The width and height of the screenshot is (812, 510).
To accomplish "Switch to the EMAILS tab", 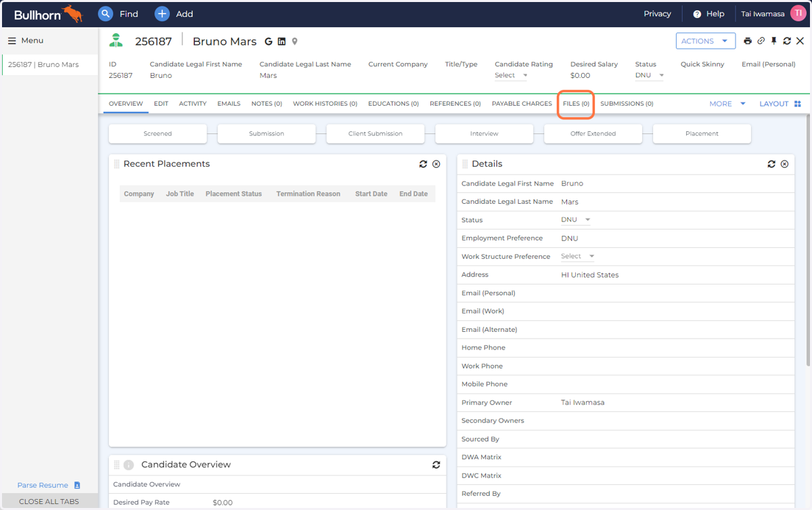I will click(229, 104).
